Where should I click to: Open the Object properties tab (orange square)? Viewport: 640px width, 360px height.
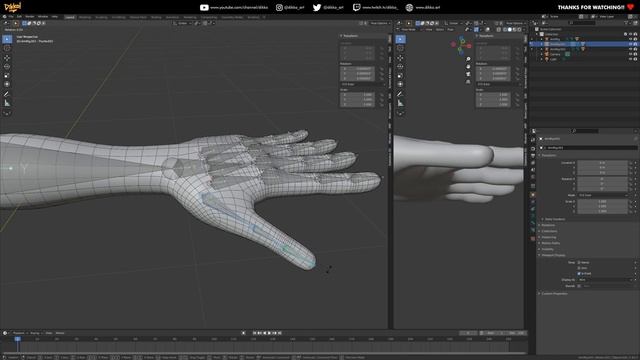[533, 195]
